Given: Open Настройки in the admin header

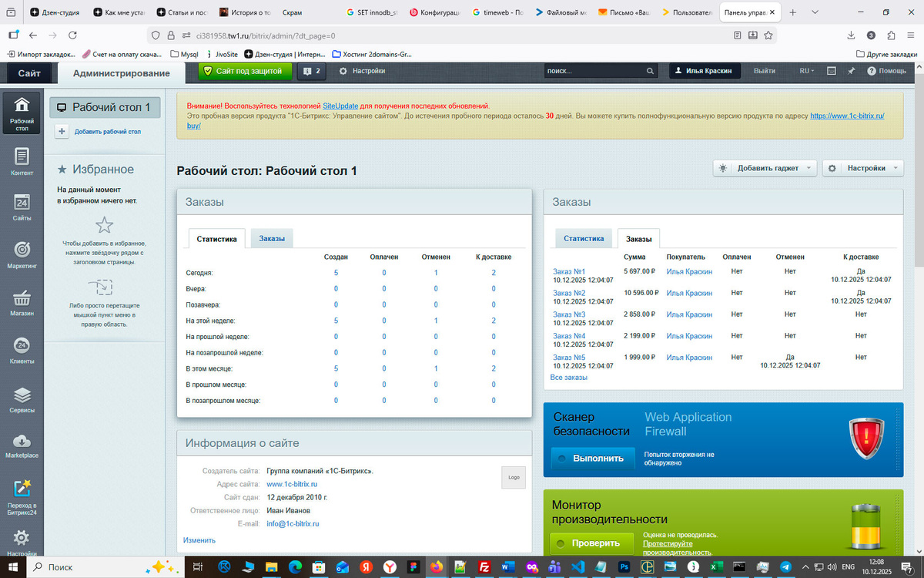Looking at the screenshot, I should [362, 71].
